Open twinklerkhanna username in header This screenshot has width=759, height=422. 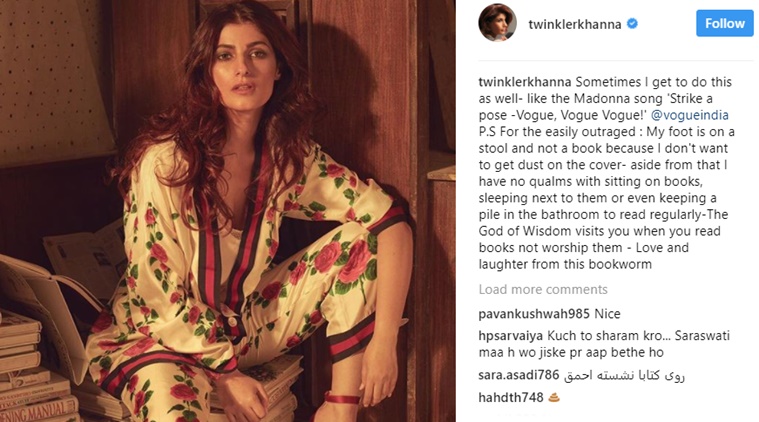(575, 24)
